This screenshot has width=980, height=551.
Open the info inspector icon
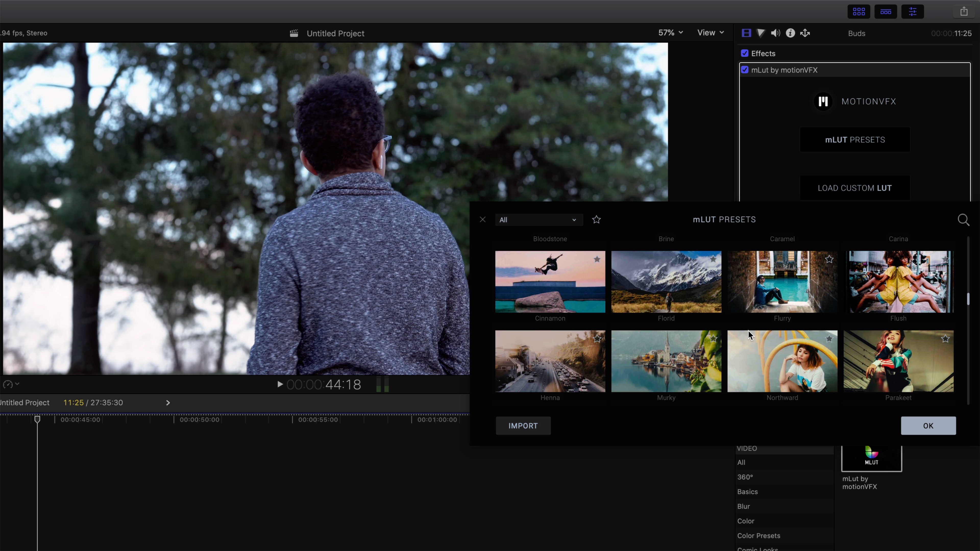click(790, 33)
